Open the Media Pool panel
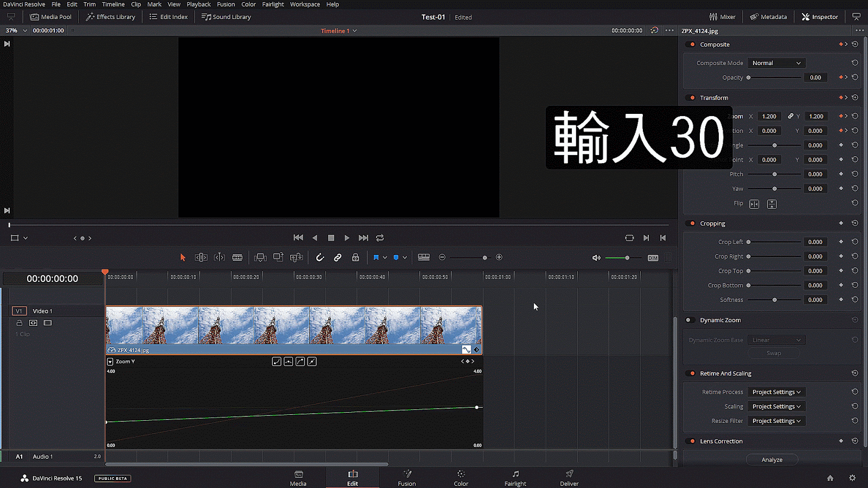 click(51, 17)
